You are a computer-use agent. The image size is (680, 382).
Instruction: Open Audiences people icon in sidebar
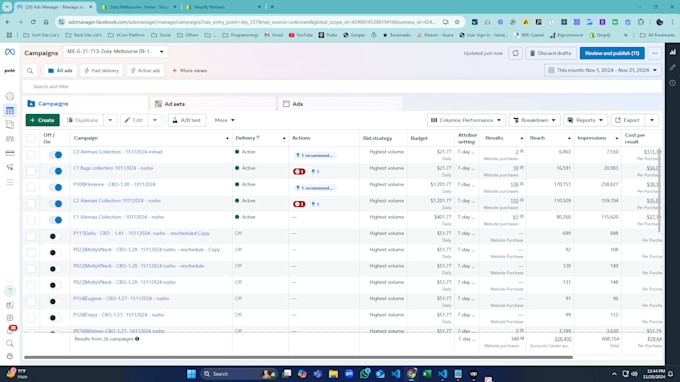pyautogui.click(x=10, y=139)
